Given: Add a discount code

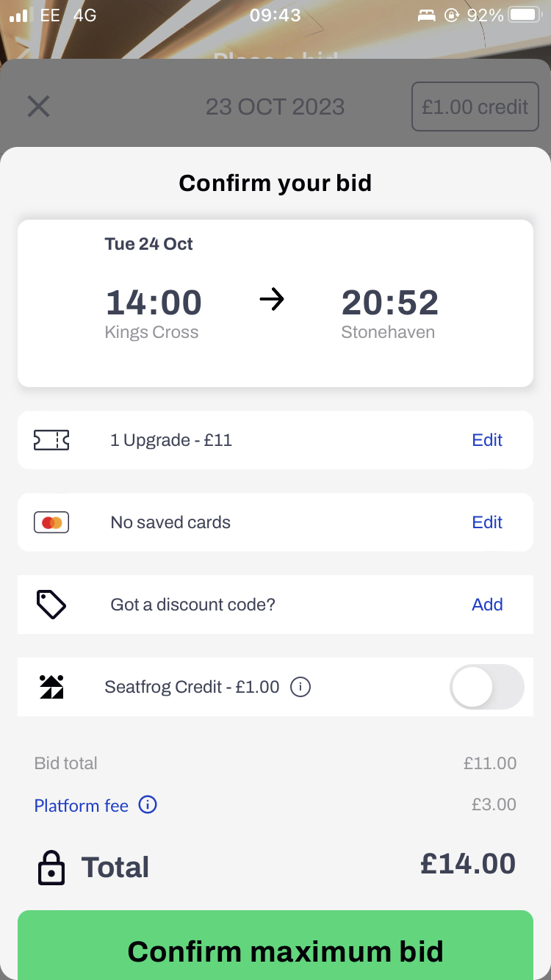Looking at the screenshot, I should (x=487, y=605).
